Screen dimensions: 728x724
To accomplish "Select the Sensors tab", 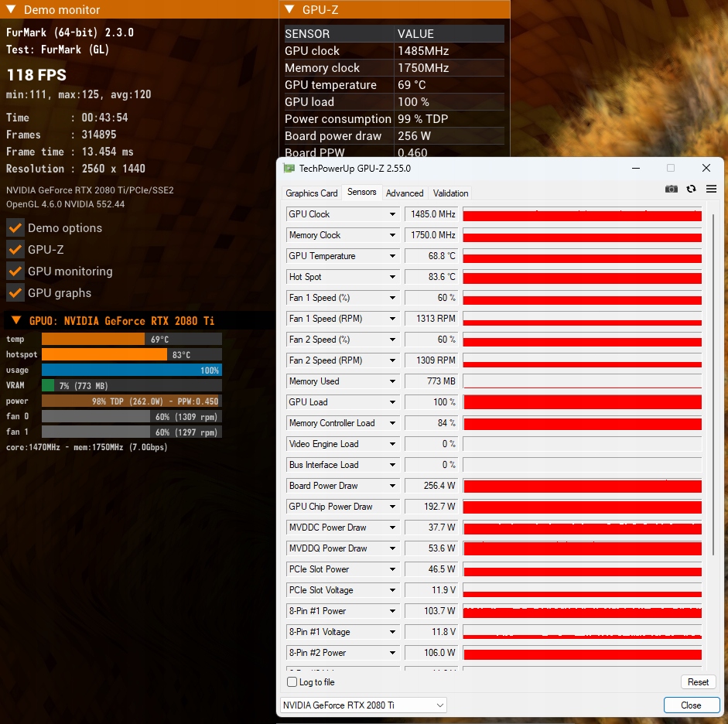I will [361, 192].
